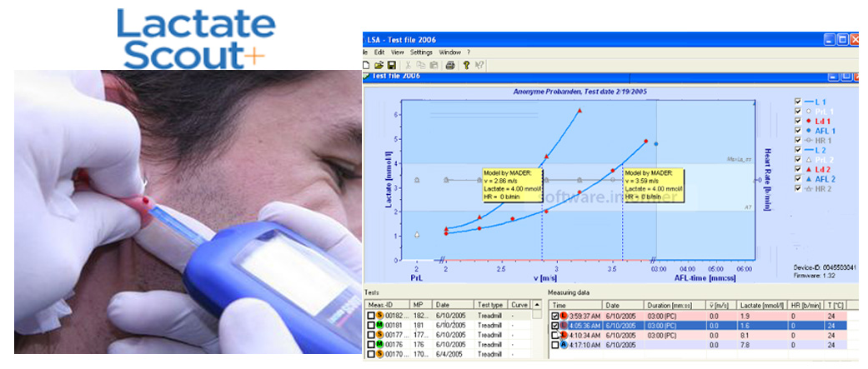
Task: Open the Window menu
Action: (x=449, y=52)
